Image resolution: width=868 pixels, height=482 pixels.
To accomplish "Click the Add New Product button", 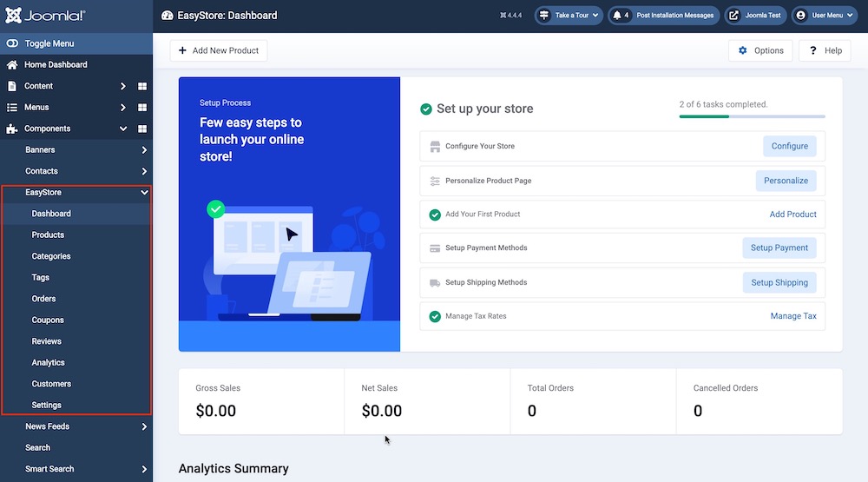I will pos(219,50).
